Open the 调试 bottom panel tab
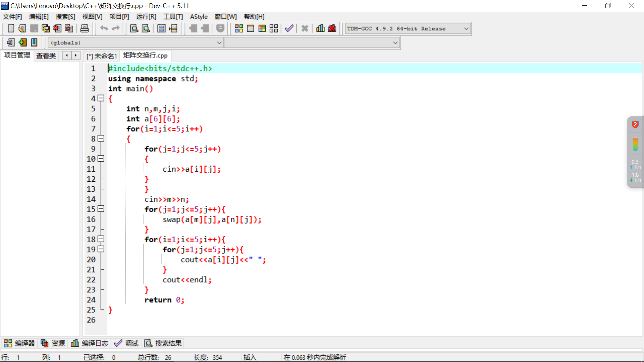 point(126,343)
